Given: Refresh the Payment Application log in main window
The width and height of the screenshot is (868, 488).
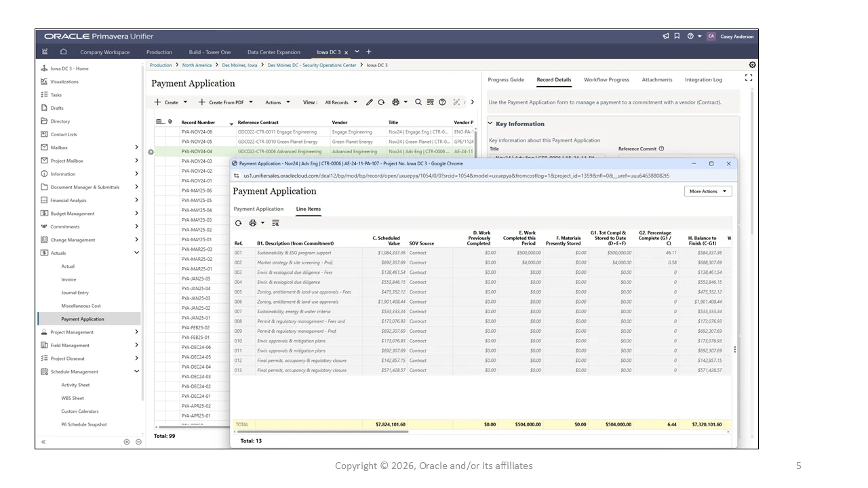Looking at the screenshot, I should tap(381, 102).
